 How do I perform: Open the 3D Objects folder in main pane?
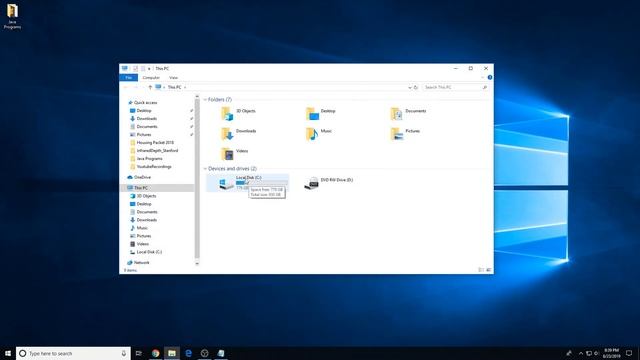[x=238, y=113]
